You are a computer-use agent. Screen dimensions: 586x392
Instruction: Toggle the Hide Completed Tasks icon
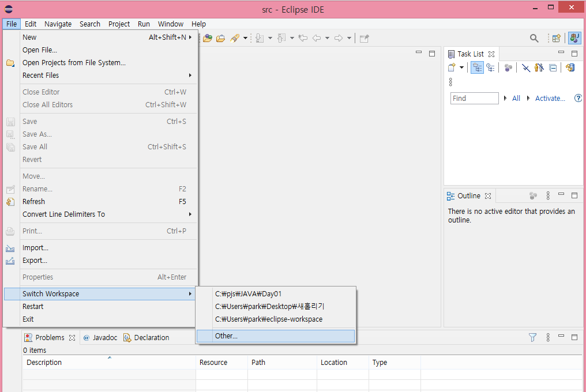click(x=526, y=68)
